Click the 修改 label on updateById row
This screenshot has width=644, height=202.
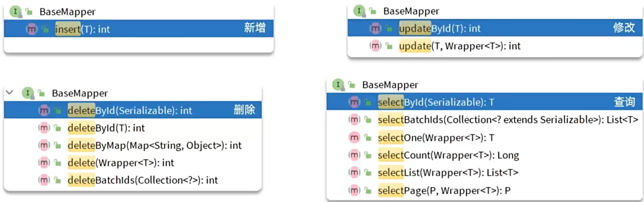624,27
